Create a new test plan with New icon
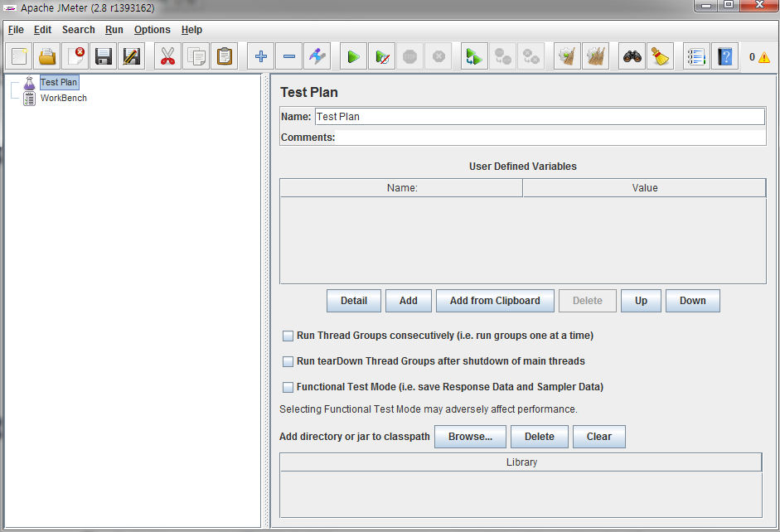Screen dimensions: 780x532 [x=19, y=56]
